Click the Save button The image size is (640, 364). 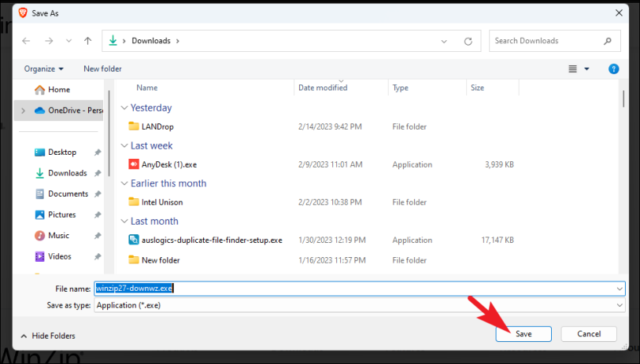tap(523, 334)
